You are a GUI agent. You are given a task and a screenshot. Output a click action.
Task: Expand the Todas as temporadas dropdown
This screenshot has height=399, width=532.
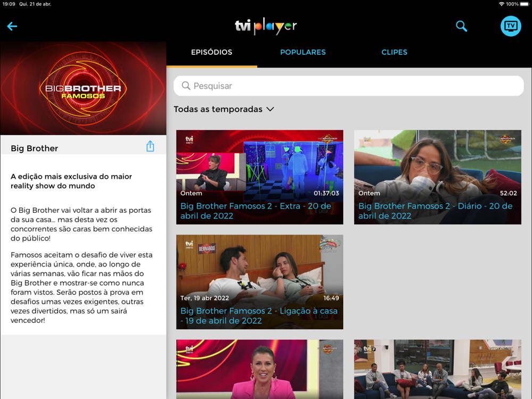(x=224, y=109)
